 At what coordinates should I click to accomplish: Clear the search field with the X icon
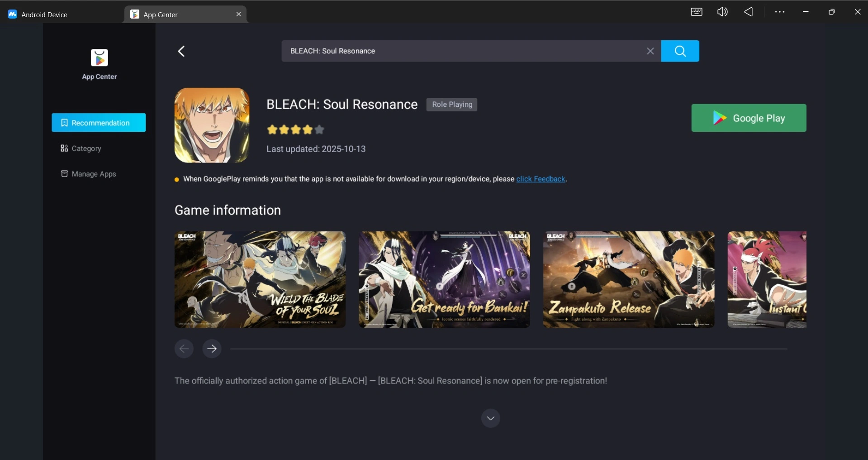click(x=650, y=51)
